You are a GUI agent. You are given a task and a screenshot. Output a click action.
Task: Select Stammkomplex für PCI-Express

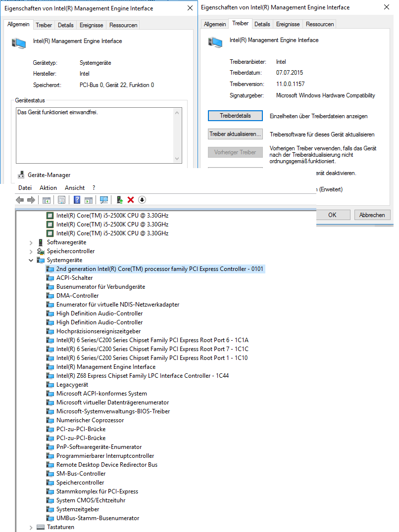(97, 491)
